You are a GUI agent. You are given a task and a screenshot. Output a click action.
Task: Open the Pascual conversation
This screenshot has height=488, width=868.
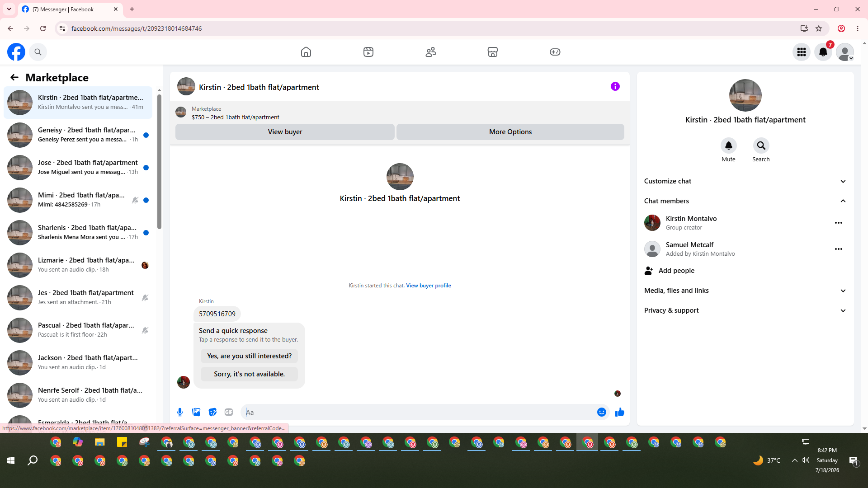(x=78, y=330)
